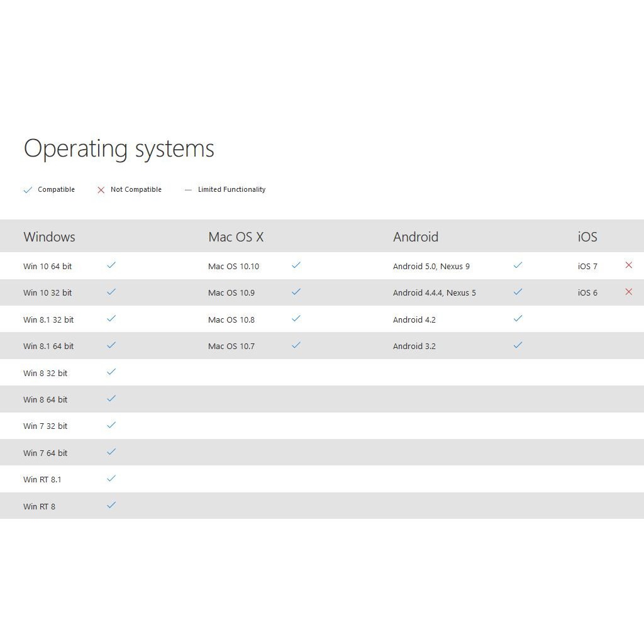Click the Android 5.0, Nexus 9 checkmark
This screenshot has width=644, height=644.
pos(518,265)
